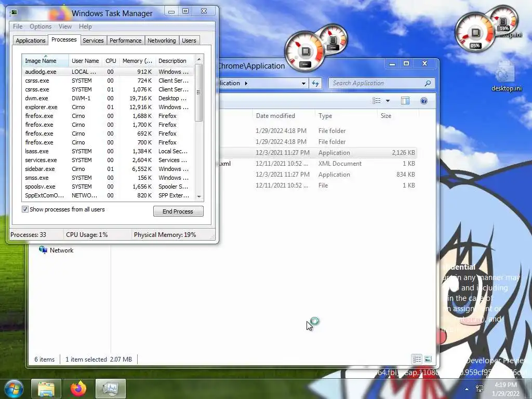532x399 pixels.
Task: Sort processes by Description column
Action: 175,61
